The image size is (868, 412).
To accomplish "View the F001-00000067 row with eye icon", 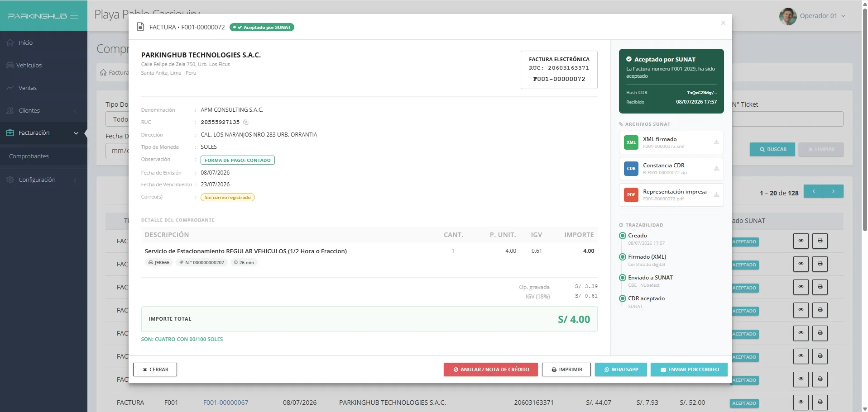I will tap(801, 403).
